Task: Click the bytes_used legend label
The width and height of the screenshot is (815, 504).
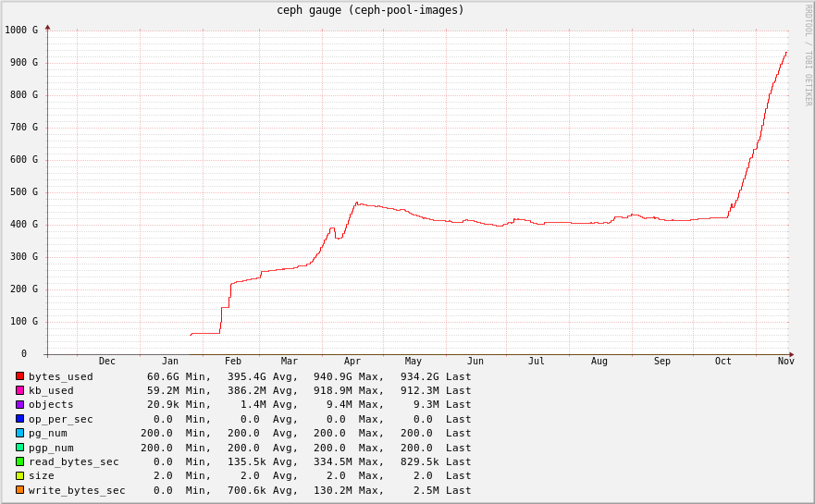Action: pyautogui.click(x=60, y=376)
